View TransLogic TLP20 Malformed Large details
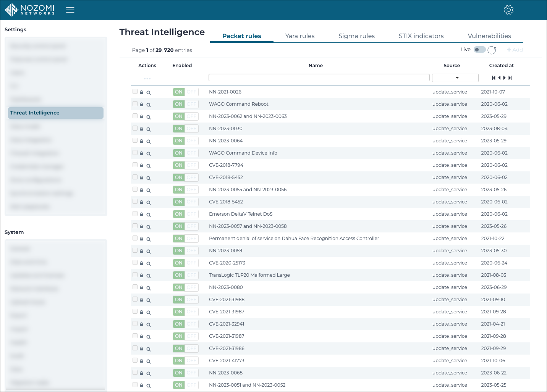547x392 pixels. (x=149, y=276)
